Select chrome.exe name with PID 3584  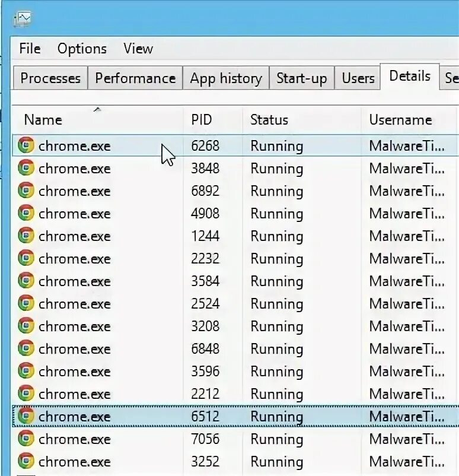pyautogui.click(x=75, y=281)
